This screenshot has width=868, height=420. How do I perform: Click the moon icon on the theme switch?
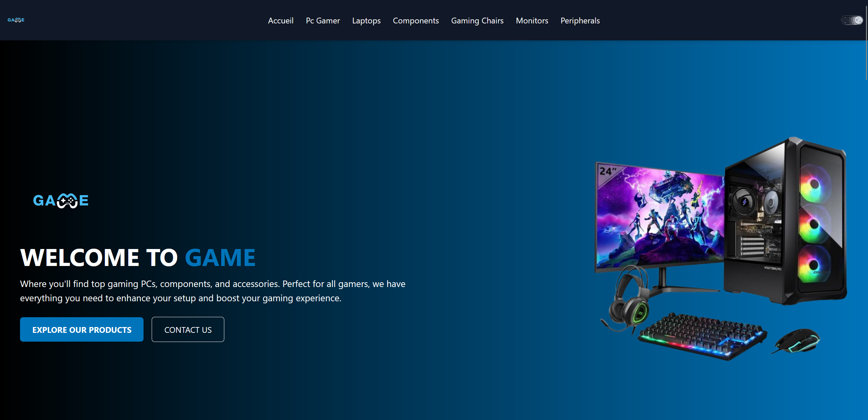point(859,20)
